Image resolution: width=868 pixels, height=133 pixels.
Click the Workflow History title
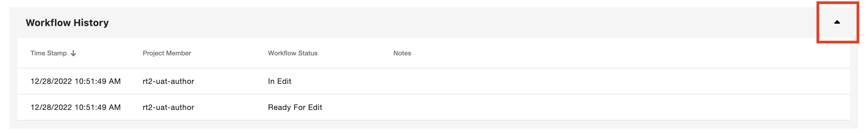[67, 23]
